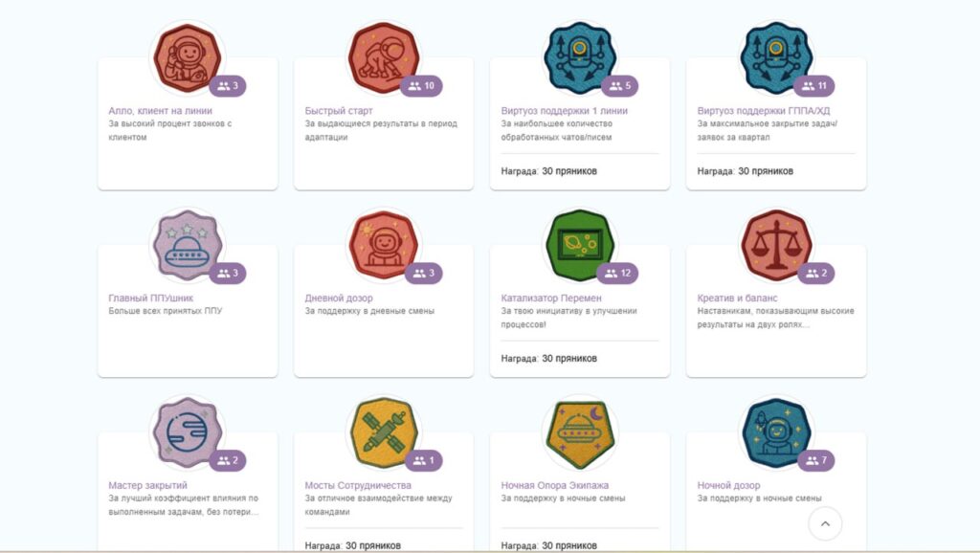Select the blue astronaut badge for Ночной дозор

pyautogui.click(x=775, y=431)
